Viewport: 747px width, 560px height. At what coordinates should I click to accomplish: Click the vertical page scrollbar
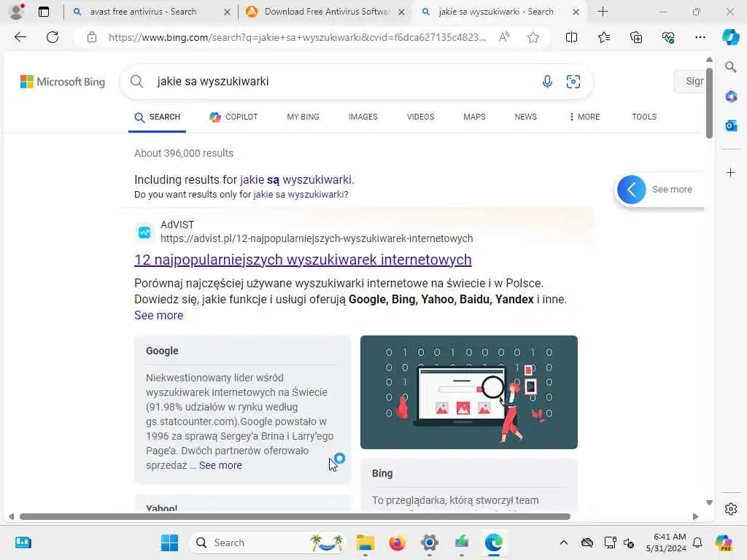coord(709,102)
